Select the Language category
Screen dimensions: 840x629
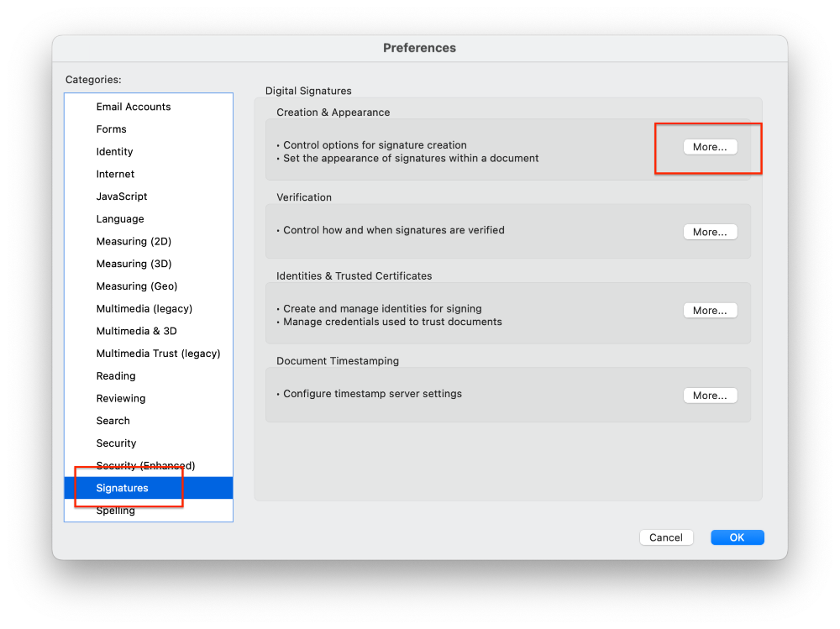[x=120, y=219]
